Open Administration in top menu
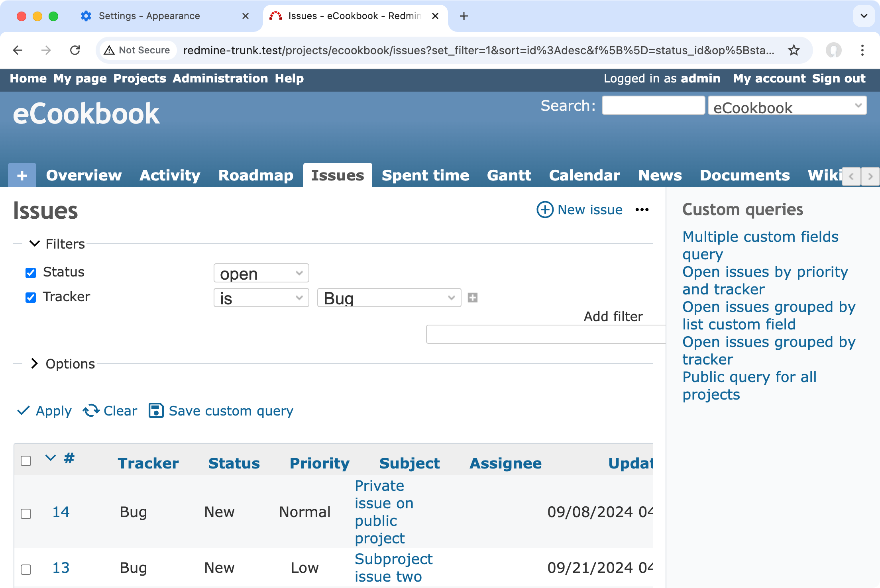880x588 pixels. [x=220, y=78]
